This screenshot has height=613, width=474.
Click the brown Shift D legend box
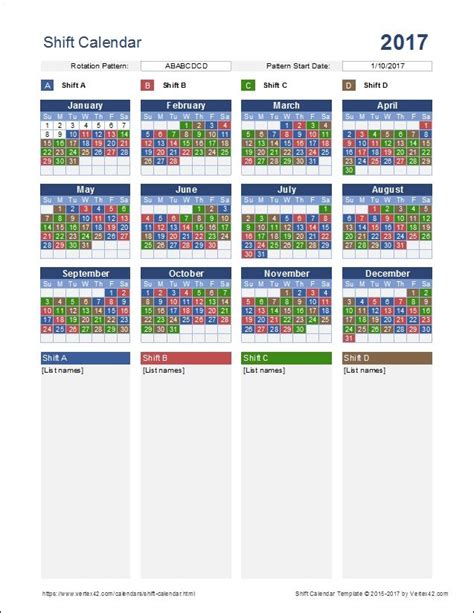pos(349,85)
